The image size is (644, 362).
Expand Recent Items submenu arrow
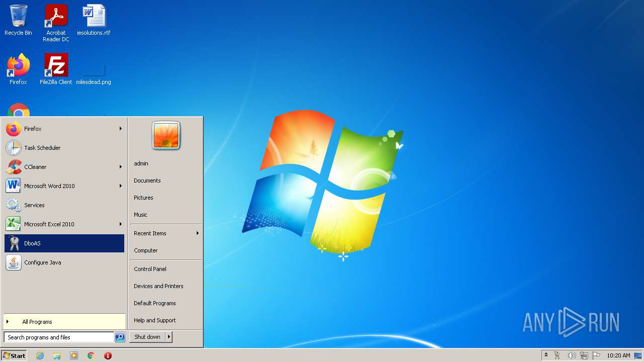pos(198,233)
